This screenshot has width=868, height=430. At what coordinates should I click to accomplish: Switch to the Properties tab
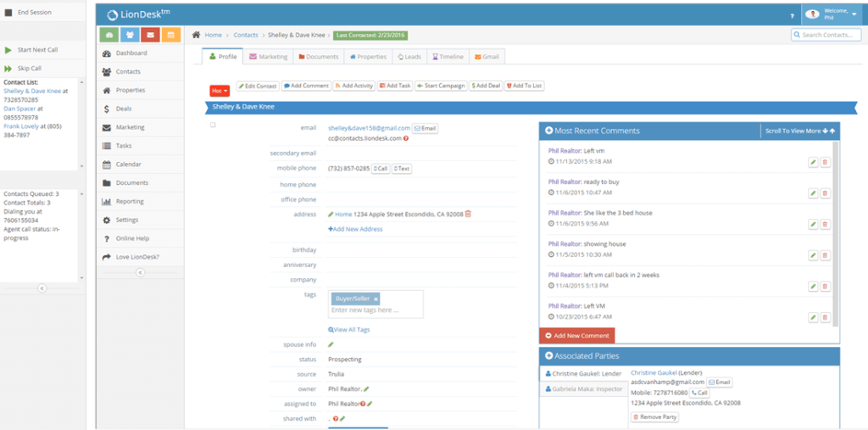pos(368,57)
